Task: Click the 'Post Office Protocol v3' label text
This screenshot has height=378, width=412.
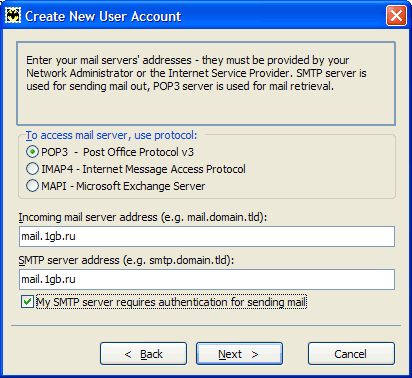Action: pos(138,152)
